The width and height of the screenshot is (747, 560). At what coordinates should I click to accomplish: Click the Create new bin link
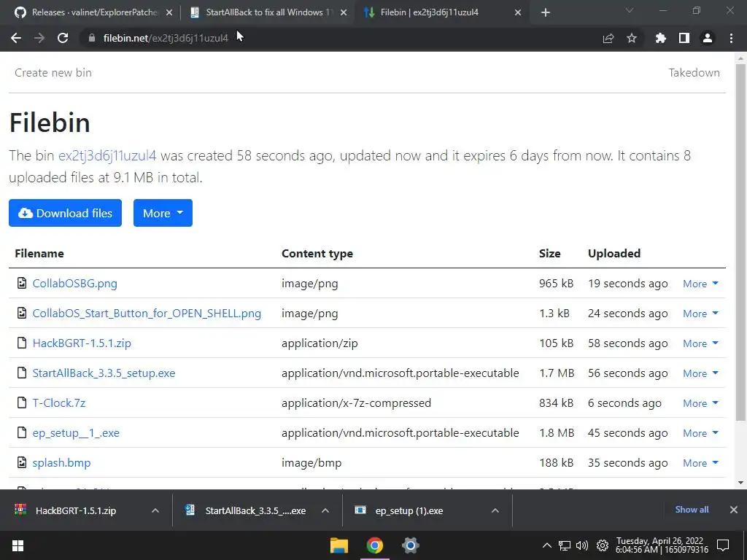click(53, 73)
